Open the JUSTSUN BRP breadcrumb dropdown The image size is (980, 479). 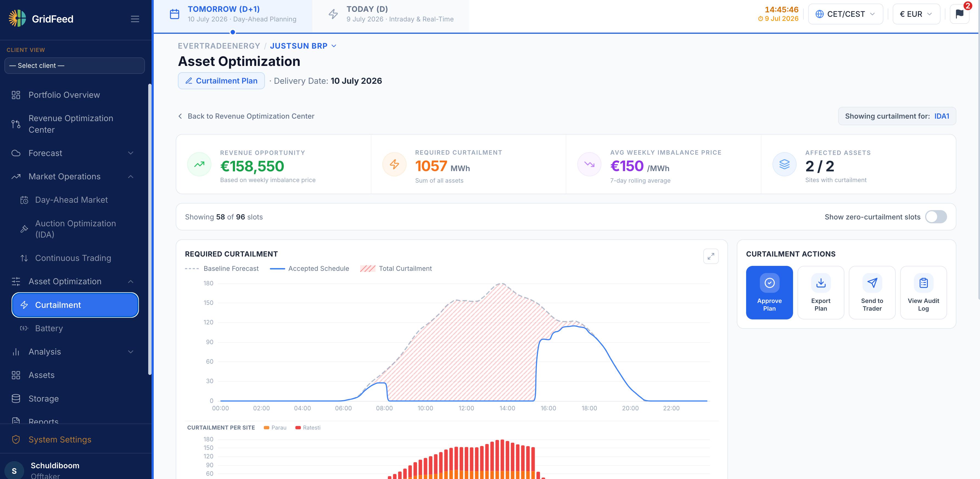pos(303,46)
